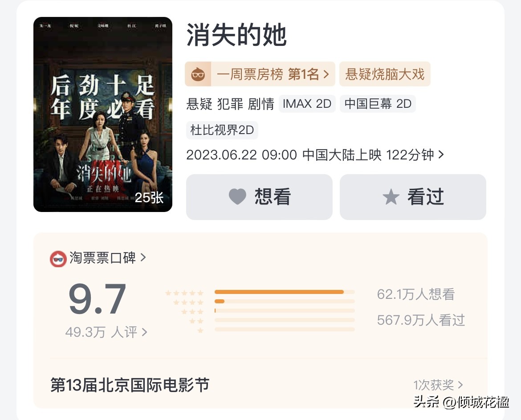The width and height of the screenshot is (521, 420).
Task: Toggle 想看 to mark movie as wishlisted
Action: pyautogui.click(x=259, y=197)
